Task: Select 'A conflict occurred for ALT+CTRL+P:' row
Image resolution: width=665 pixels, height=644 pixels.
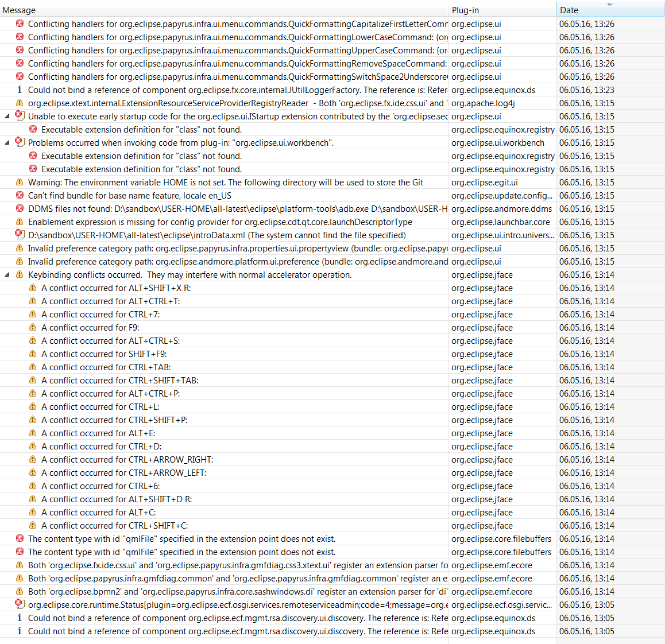Action: (332, 394)
